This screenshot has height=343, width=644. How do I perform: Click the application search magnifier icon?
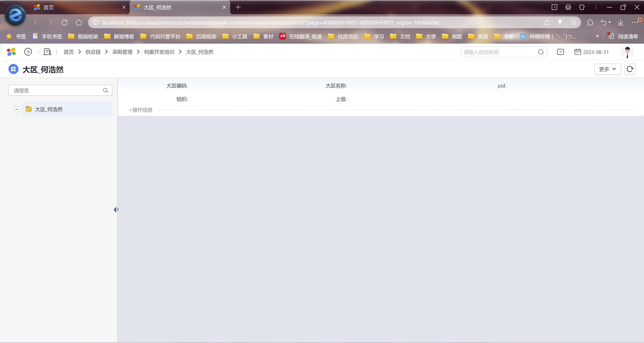(541, 52)
